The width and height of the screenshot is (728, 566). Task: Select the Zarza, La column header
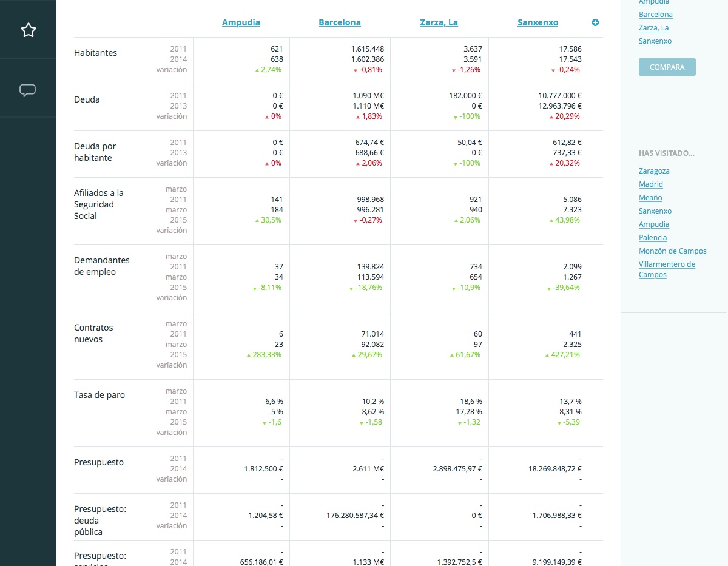pos(439,22)
